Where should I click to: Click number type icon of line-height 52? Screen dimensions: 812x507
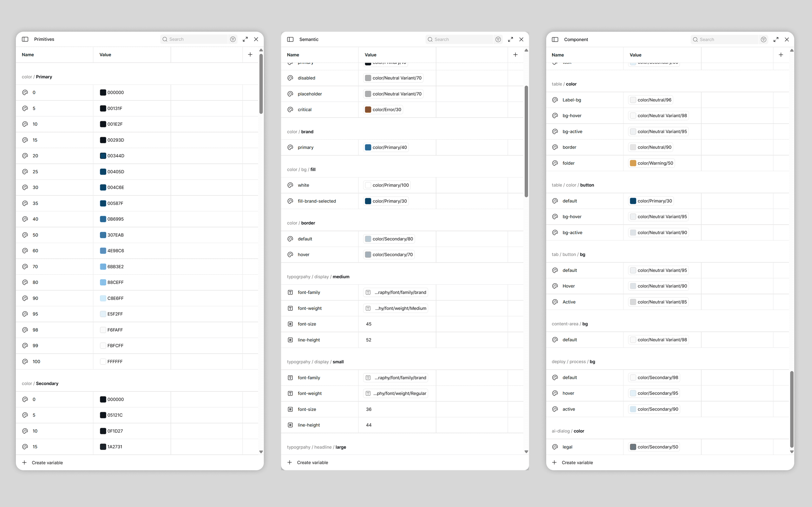point(290,340)
